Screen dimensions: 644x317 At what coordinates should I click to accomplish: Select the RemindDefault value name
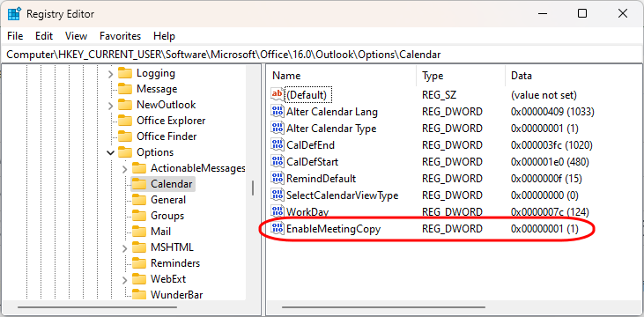coord(322,179)
